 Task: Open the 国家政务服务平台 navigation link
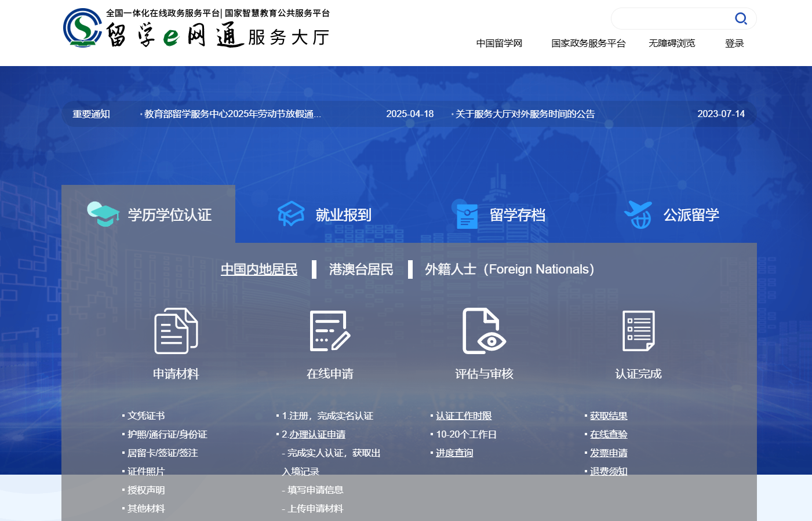pyautogui.click(x=588, y=43)
